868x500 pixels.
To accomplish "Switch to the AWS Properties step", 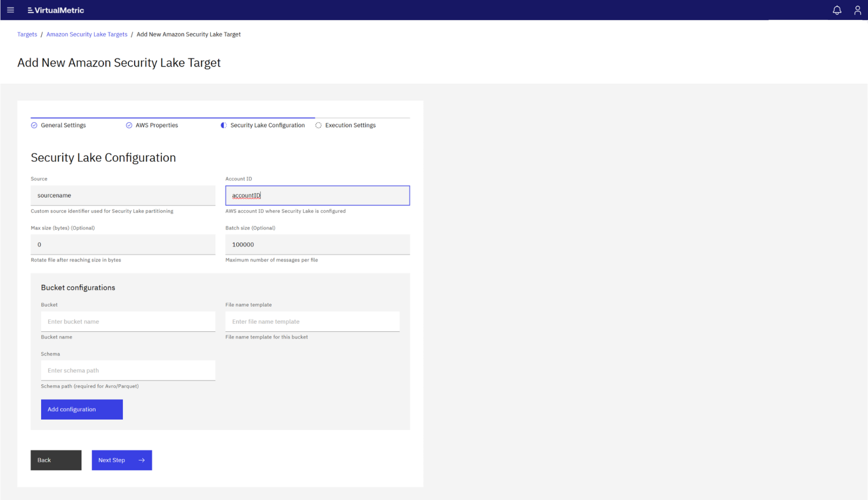I will click(156, 125).
